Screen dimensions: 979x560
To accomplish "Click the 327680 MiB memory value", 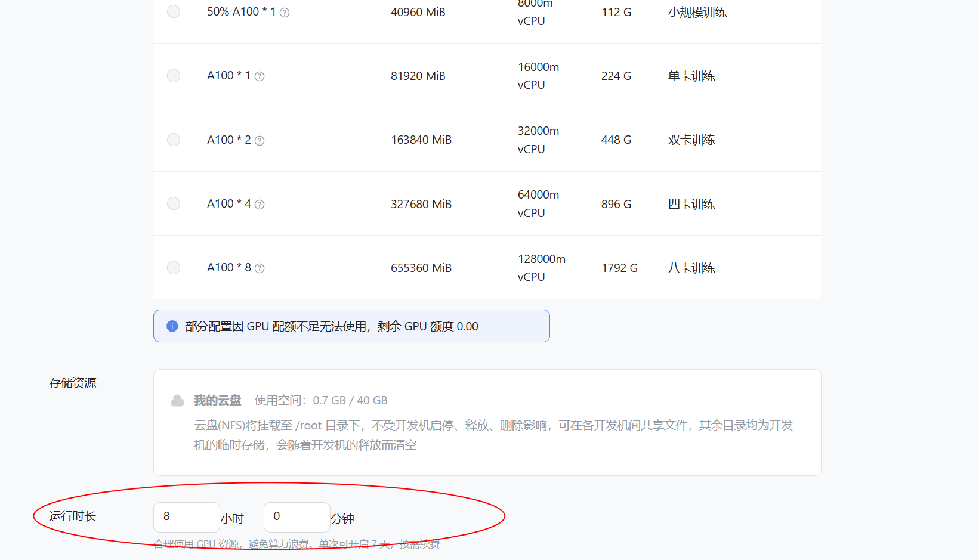I will [x=421, y=204].
